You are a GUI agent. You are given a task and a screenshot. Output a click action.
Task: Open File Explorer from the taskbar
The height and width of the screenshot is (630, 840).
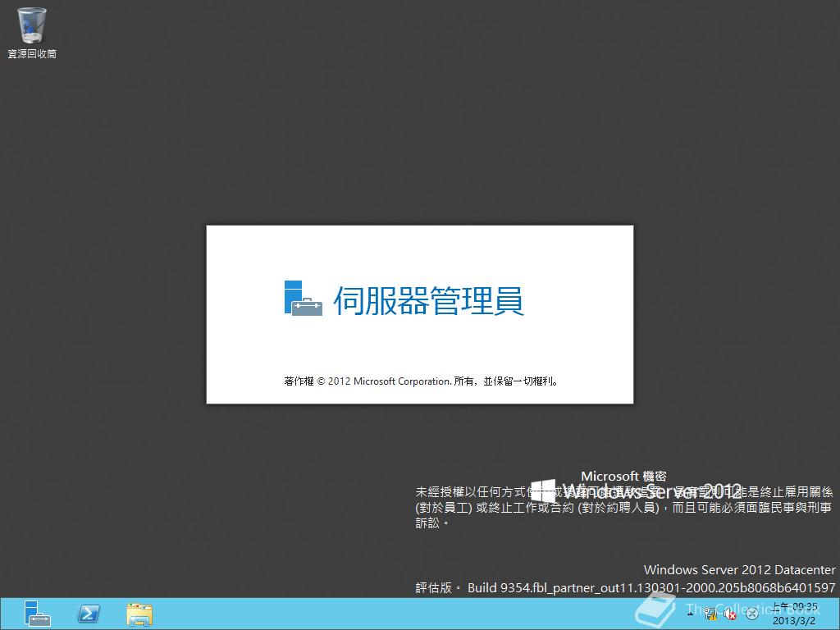coord(139,614)
